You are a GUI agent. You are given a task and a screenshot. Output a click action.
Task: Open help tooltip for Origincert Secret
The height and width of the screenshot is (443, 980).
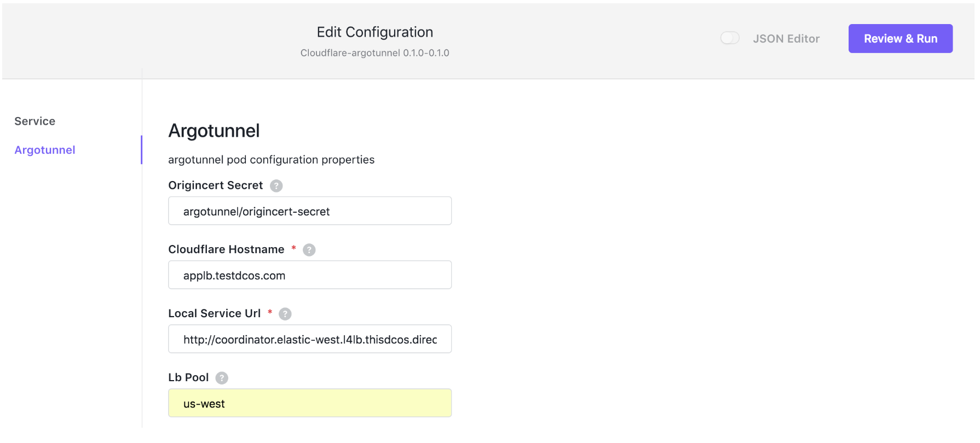[x=276, y=186]
